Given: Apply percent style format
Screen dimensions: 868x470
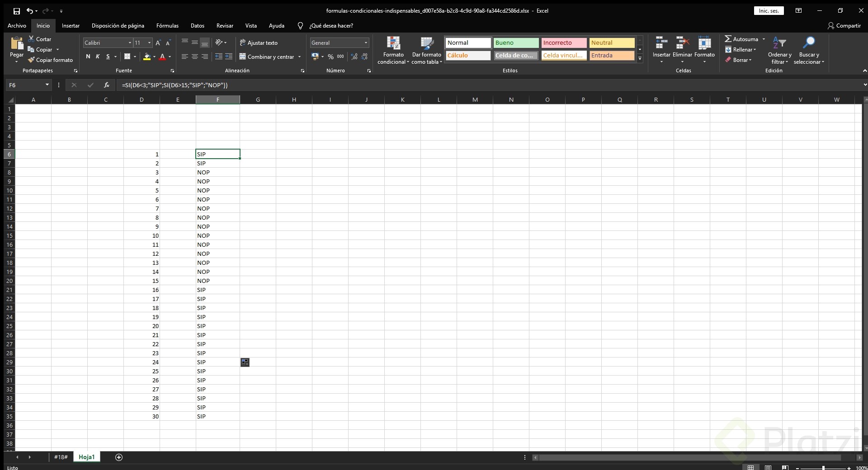Looking at the screenshot, I should 331,56.
